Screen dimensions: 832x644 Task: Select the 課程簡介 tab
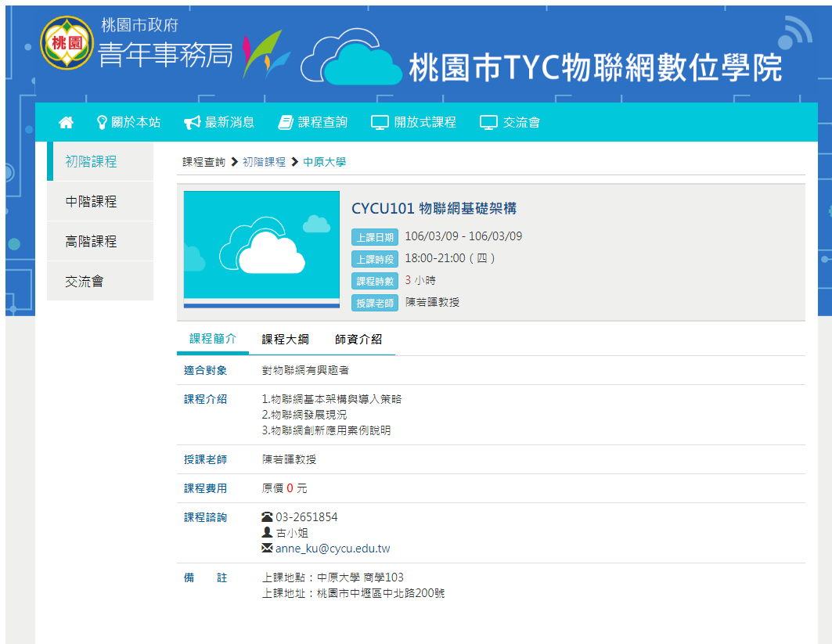coord(213,339)
